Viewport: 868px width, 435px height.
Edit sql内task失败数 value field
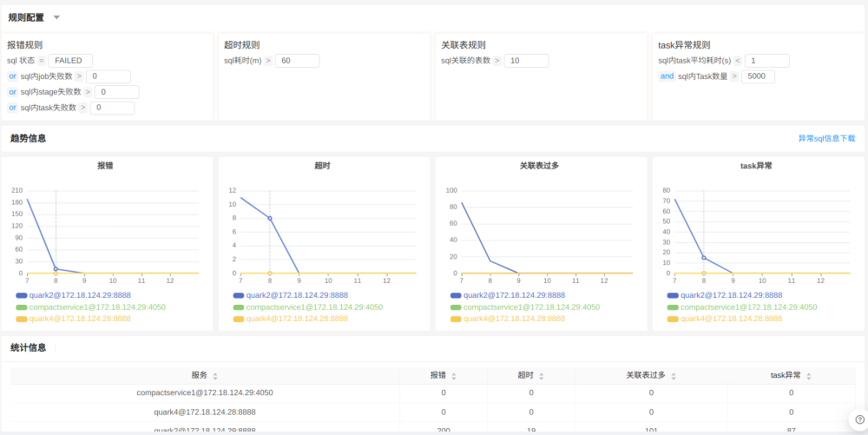pyautogui.click(x=112, y=108)
